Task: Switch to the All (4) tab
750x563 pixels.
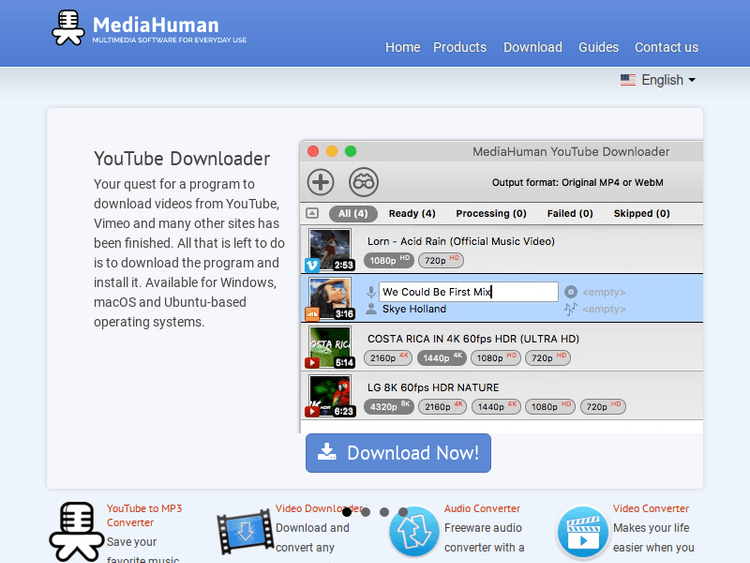Action: point(353,213)
